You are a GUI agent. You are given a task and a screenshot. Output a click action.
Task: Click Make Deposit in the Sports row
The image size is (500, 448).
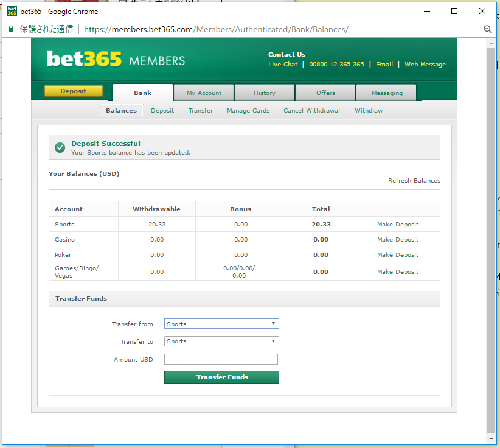(x=398, y=225)
